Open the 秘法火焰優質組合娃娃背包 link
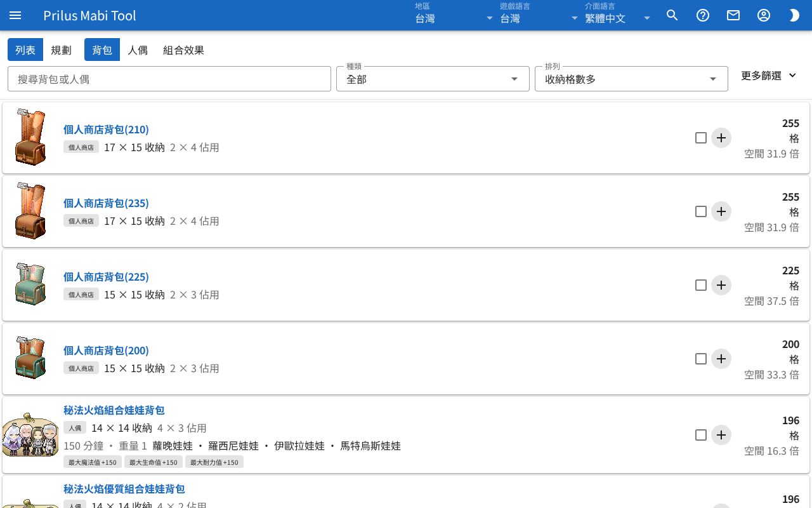Image resolution: width=812 pixels, height=508 pixels. [124, 489]
